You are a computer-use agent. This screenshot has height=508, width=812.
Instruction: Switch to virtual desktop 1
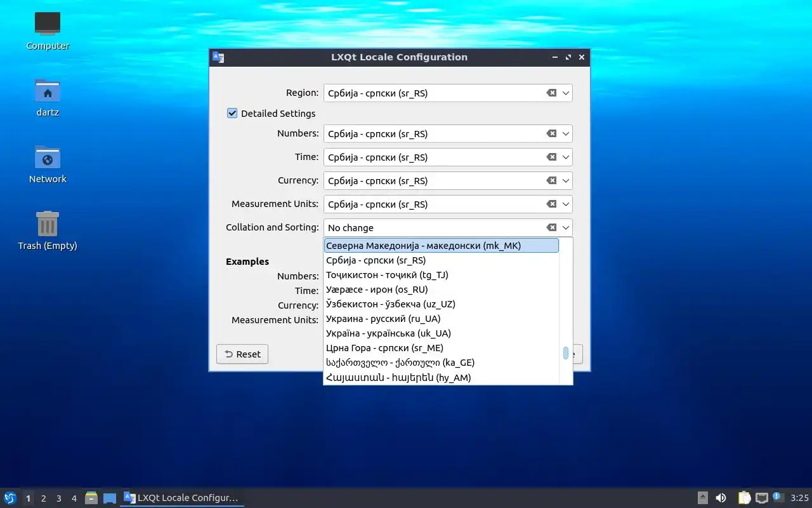point(28,498)
